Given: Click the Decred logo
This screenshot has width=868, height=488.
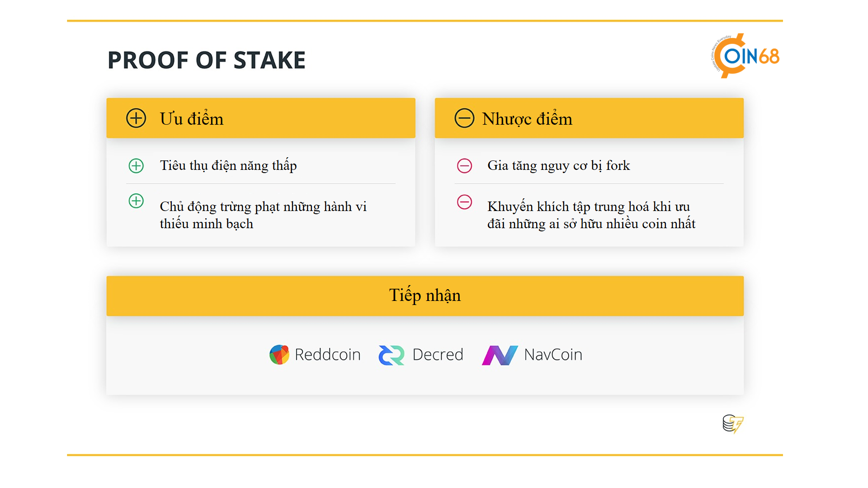Looking at the screenshot, I should [392, 355].
